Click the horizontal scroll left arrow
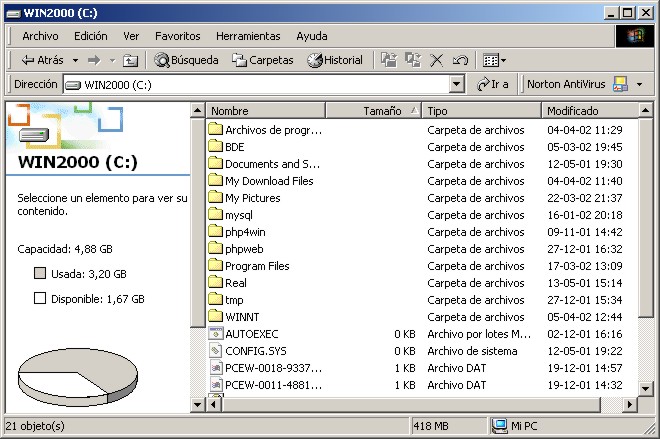660x439 pixels. [x=214, y=404]
